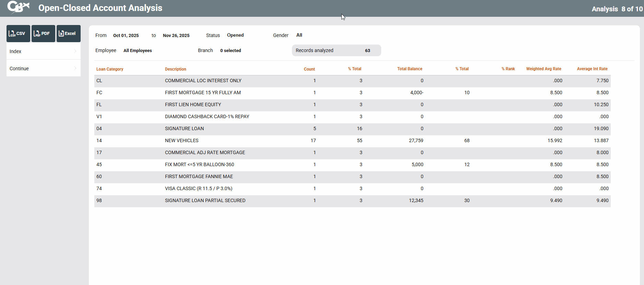644x285 pixels.
Task: Export the report as PDF
Action: (43, 34)
